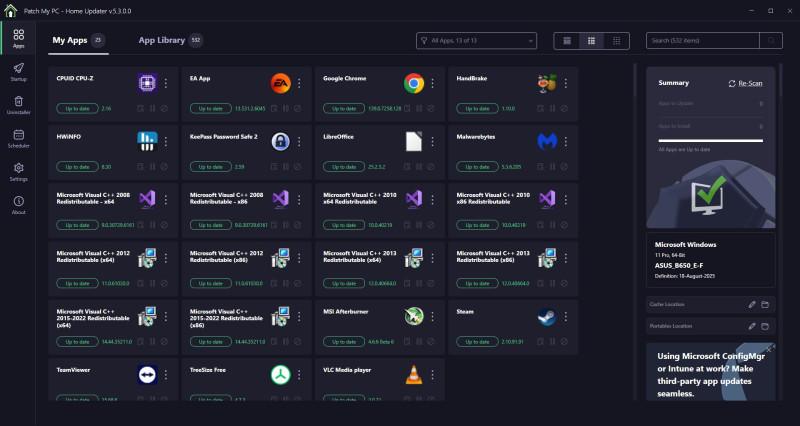The width and height of the screenshot is (800, 426).
Task: Click Up to date button for HandBrake
Action: (x=477, y=109)
